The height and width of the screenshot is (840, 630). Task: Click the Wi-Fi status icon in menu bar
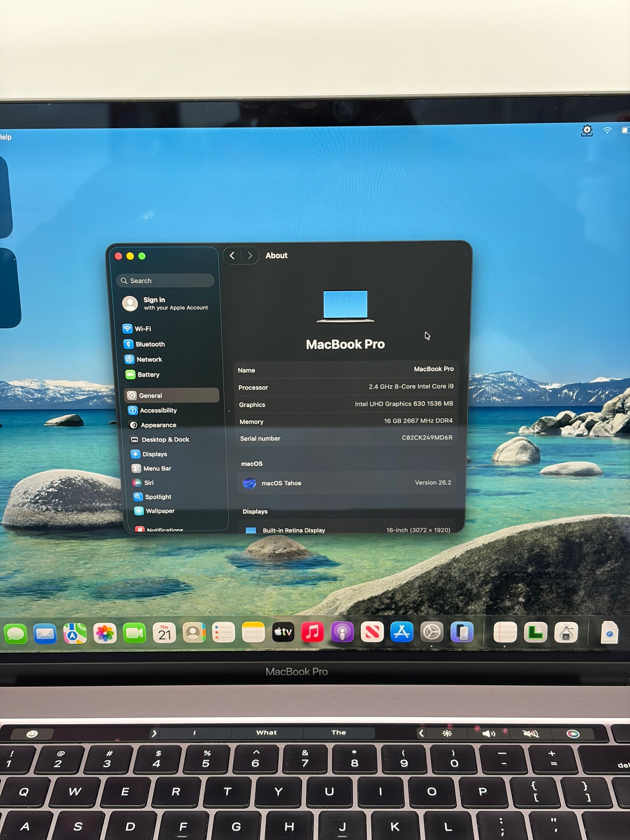coord(607,130)
